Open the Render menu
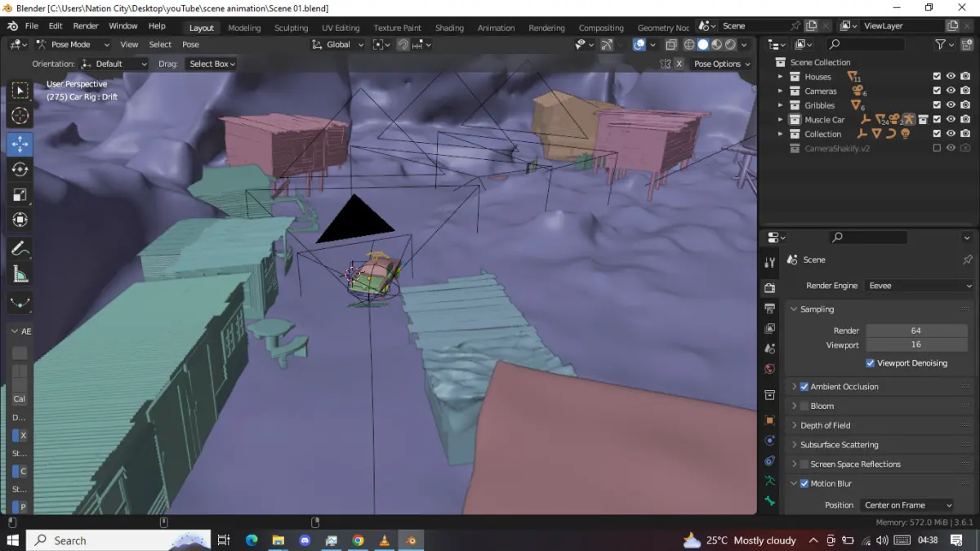 86,26
